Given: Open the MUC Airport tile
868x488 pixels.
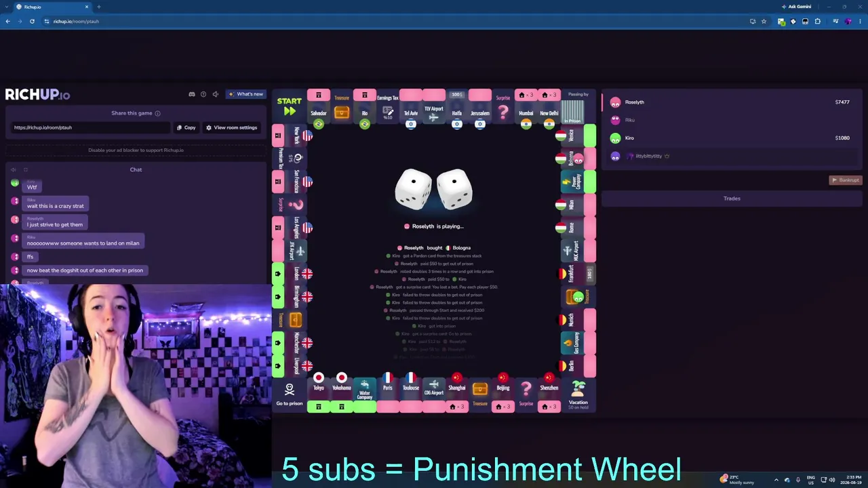Looking at the screenshot, I should (x=578, y=251).
